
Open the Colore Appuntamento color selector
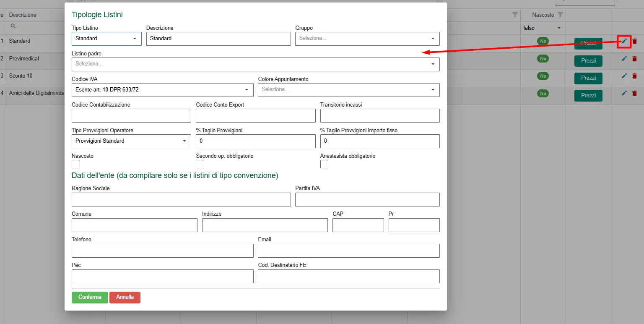tap(348, 90)
